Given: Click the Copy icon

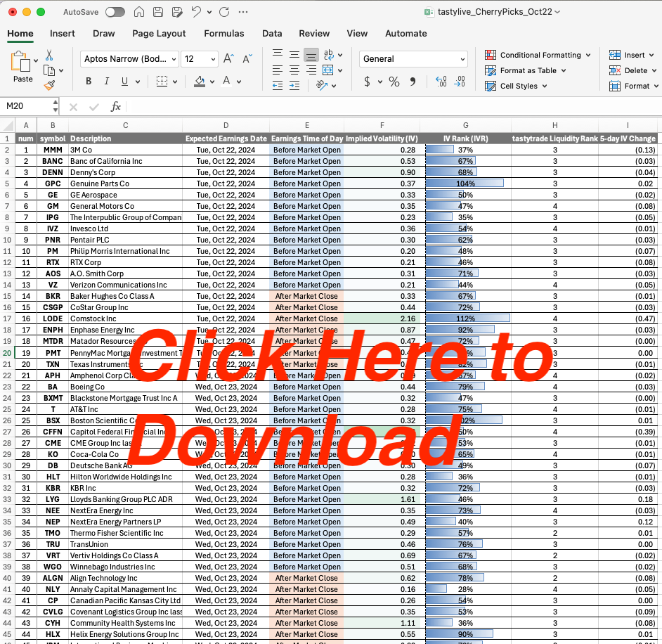Looking at the screenshot, I should [49, 70].
